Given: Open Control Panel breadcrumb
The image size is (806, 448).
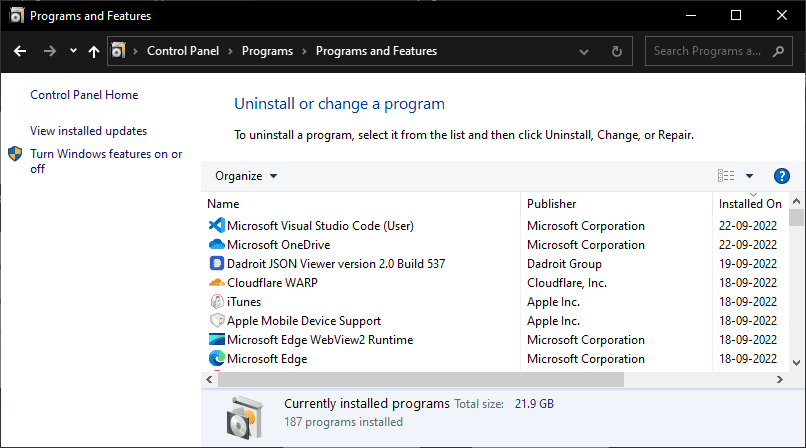Looking at the screenshot, I should 183,51.
